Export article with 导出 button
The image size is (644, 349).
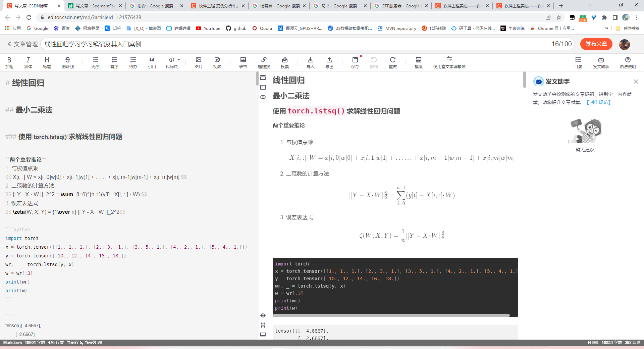tap(329, 62)
